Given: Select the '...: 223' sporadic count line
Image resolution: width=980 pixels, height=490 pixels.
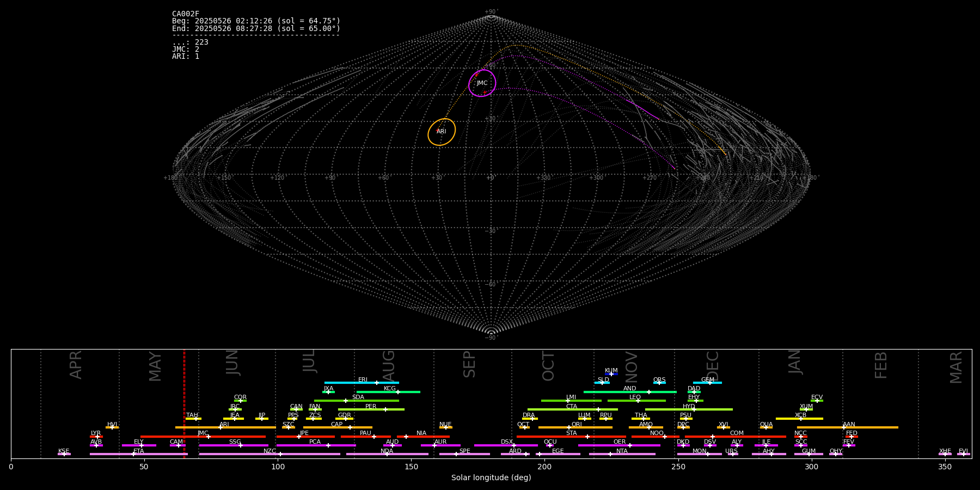Looking at the screenshot, I should point(190,42).
